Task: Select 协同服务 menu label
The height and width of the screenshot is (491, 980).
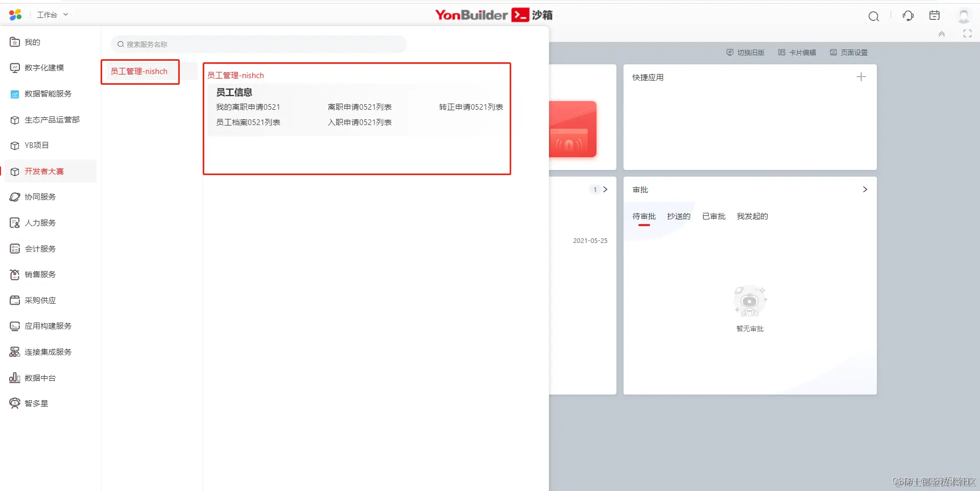Action: coord(40,197)
